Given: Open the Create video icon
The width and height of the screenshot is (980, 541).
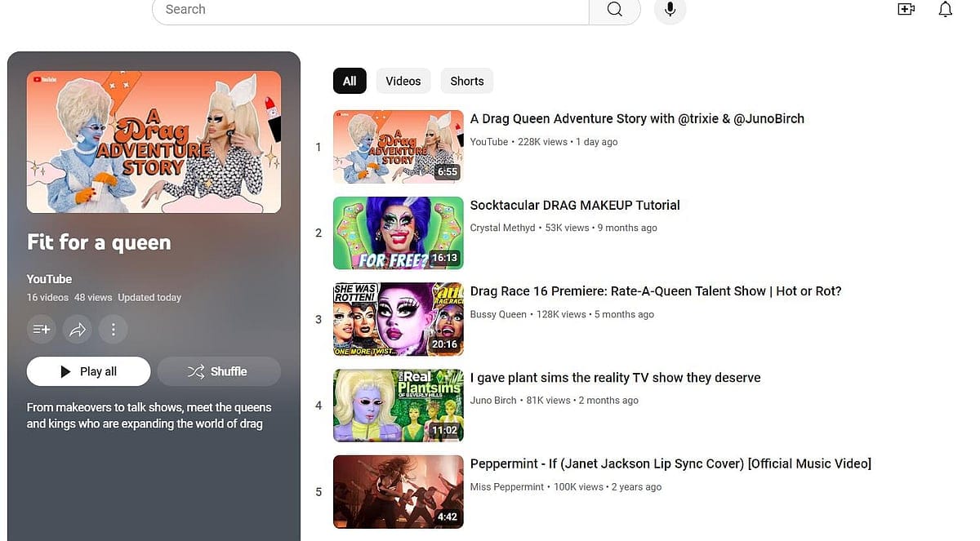Looking at the screenshot, I should (x=906, y=9).
